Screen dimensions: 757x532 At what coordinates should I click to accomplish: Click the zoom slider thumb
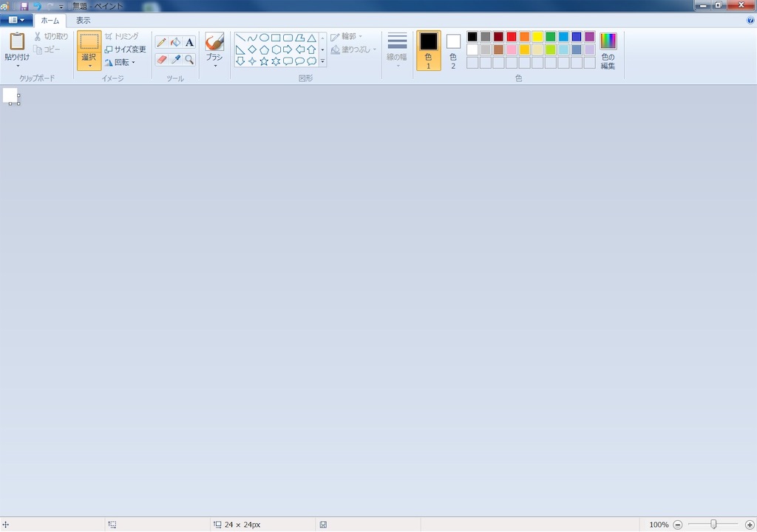pos(713,525)
